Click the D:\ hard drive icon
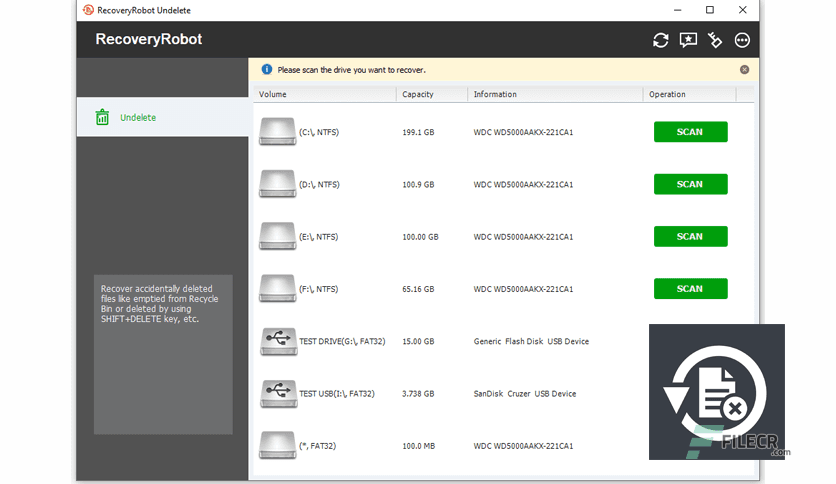The height and width of the screenshot is (484, 836). 277,184
